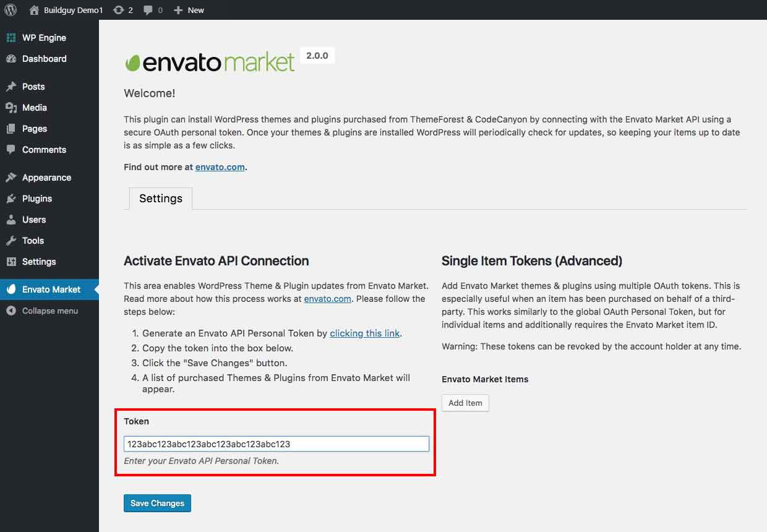Screen dimensions: 767x532
Task: Open Appearance in the sidebar menu
Action: coord(46,178)
